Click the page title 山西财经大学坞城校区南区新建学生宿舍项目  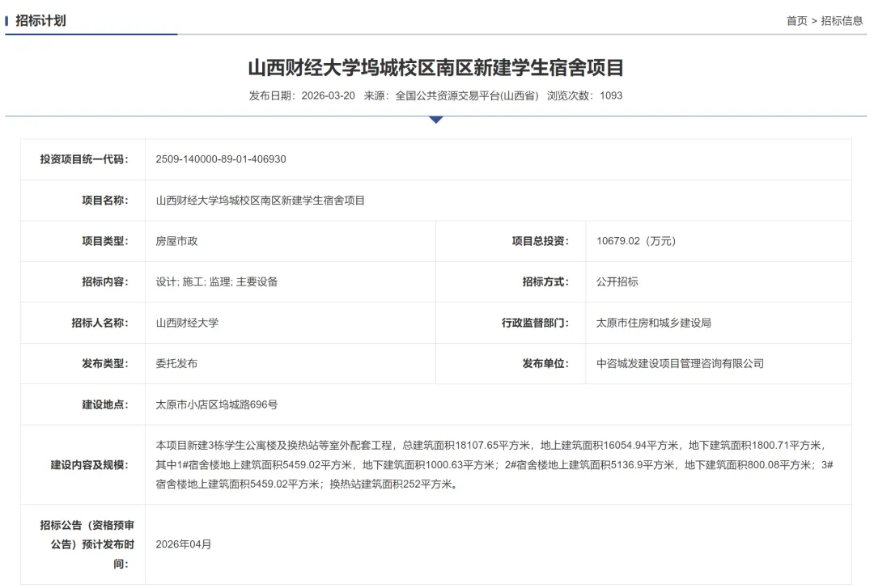tap(436, 67)
